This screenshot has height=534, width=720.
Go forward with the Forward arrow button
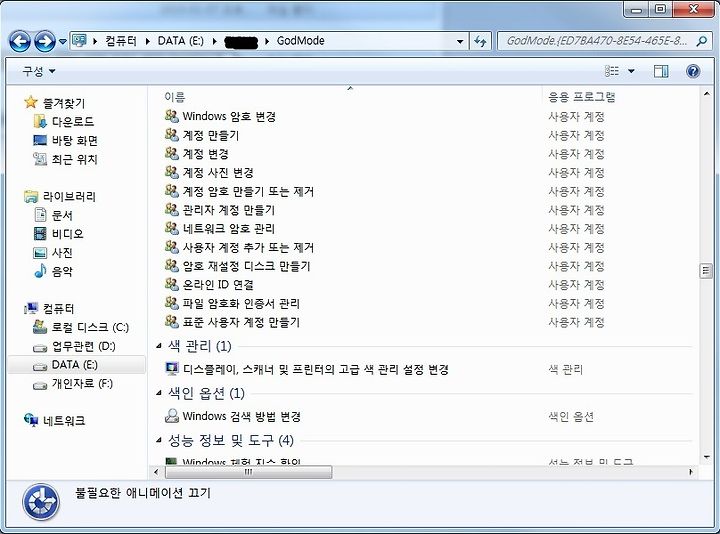pos(45,41)
